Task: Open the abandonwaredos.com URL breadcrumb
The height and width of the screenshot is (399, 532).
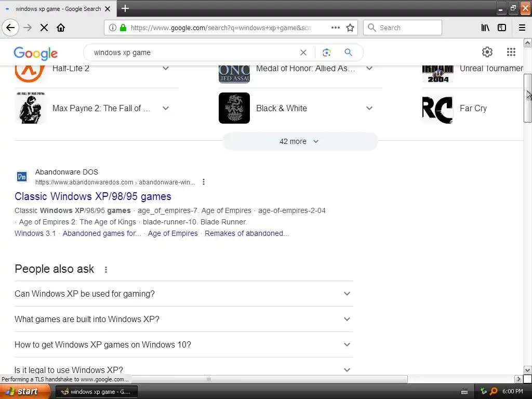Action: point(115,182)
